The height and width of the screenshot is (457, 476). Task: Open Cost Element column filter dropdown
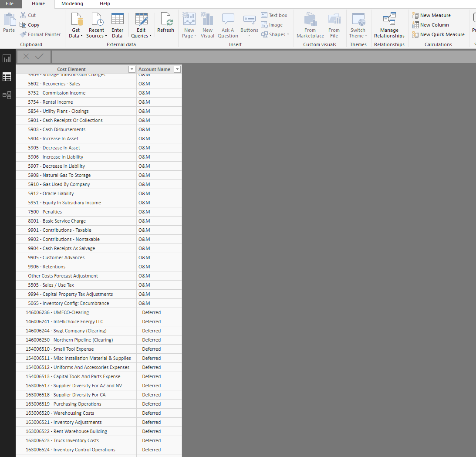tap(132, 69)
